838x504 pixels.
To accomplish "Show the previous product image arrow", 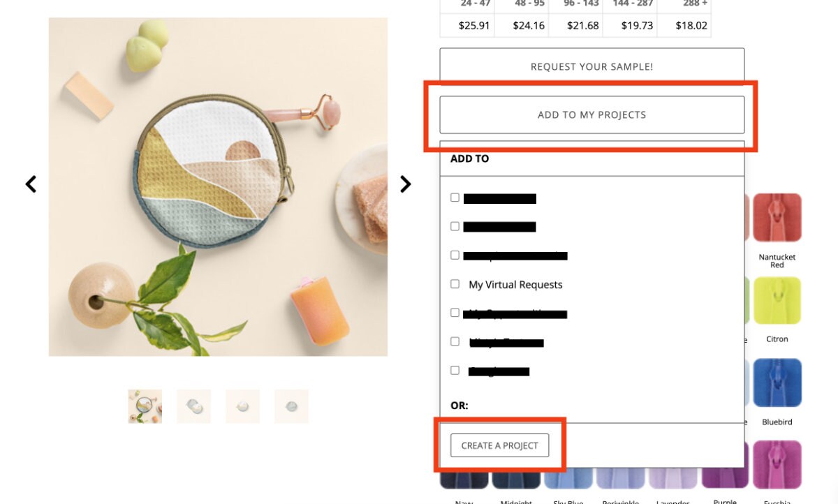I will click(x=31, y=184).
